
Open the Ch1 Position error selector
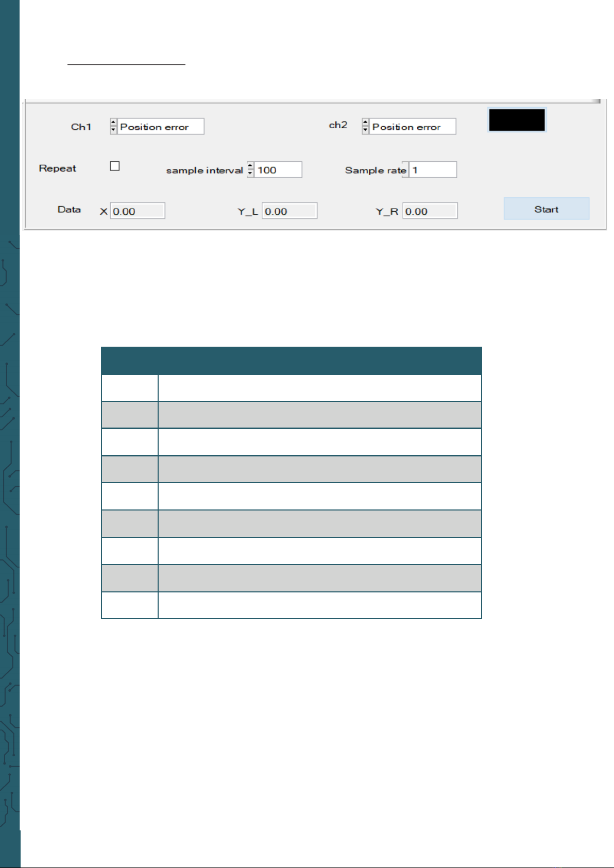tap(161, 127)
